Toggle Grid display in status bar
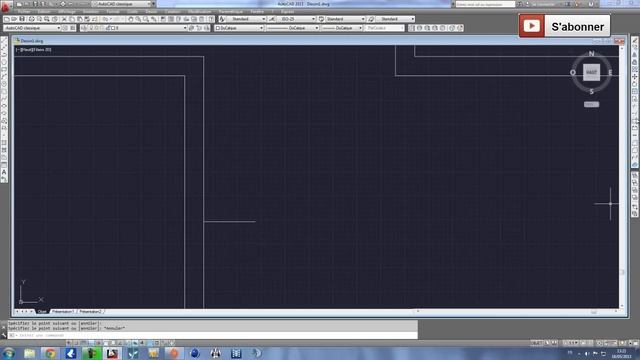The image size is (640, 360). pyautogui.click(x=83, y=343)
